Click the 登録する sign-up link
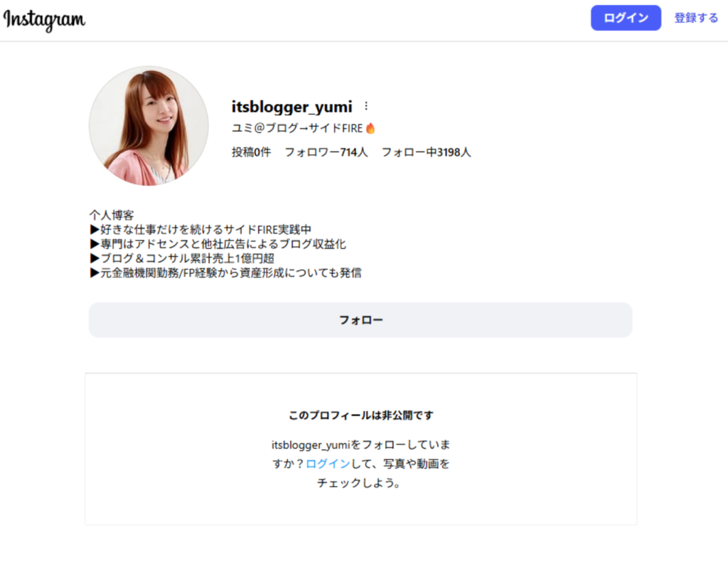728x583 pixels. click(696, 18)
